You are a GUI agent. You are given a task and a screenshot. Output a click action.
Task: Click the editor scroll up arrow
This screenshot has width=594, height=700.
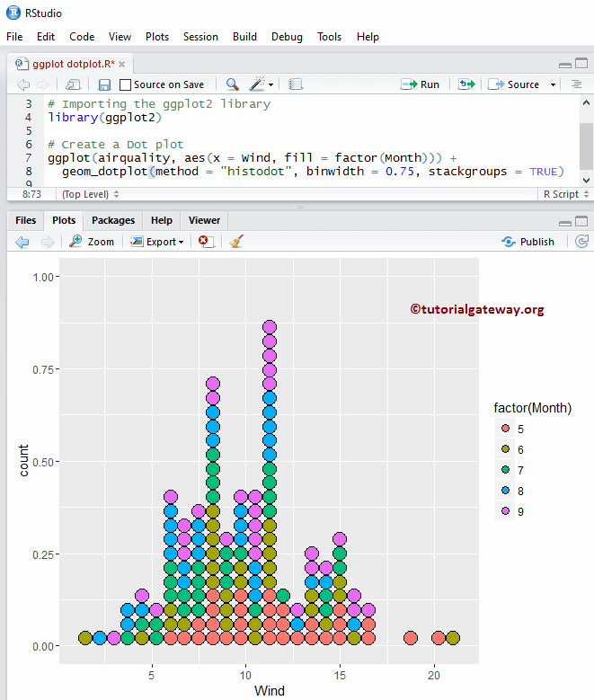coord(586,102)
